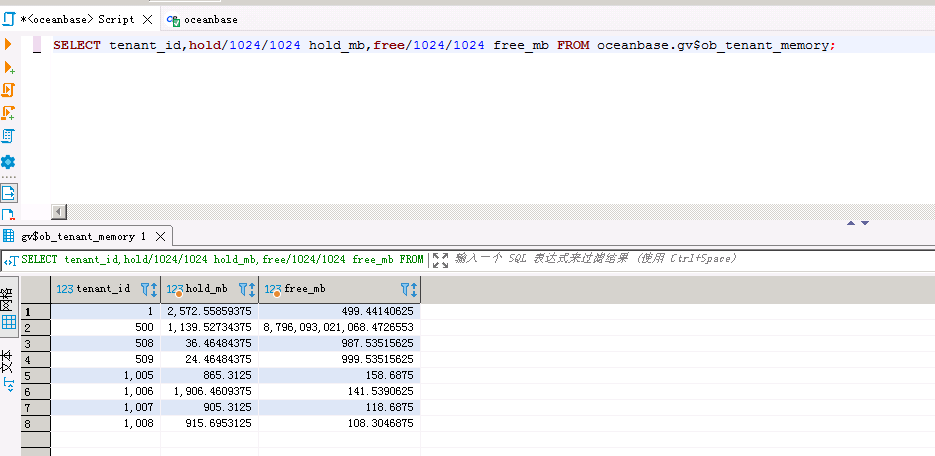The image size is (935, 456).
Task: Execute SQL script icon in left toolbar
Action: tap(8, 91)
